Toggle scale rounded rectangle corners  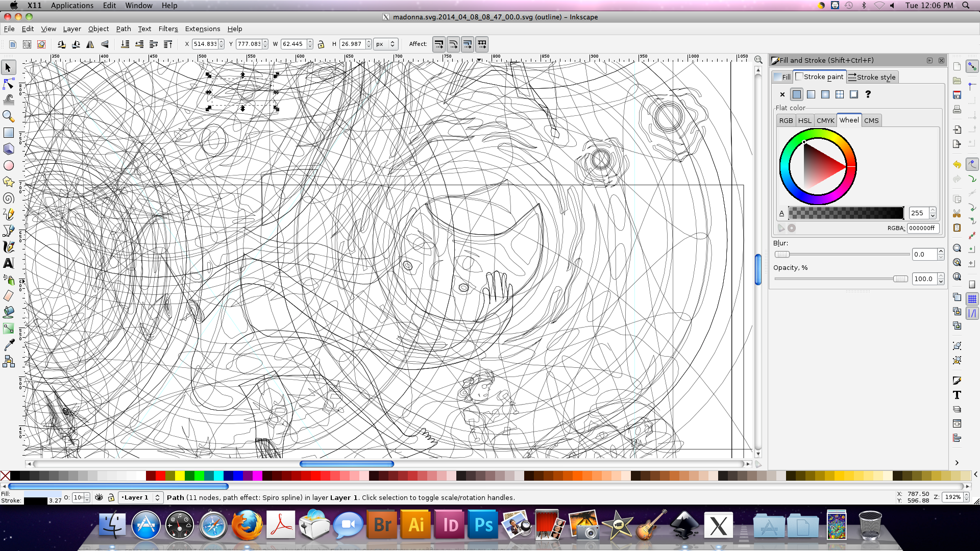[x=453, y=44]
